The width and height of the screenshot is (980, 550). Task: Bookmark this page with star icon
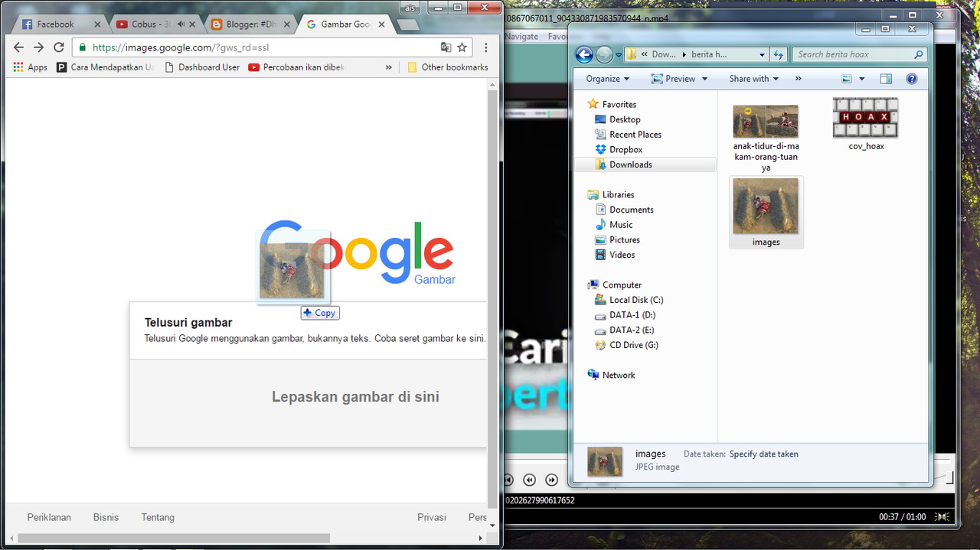click(462, 47)
